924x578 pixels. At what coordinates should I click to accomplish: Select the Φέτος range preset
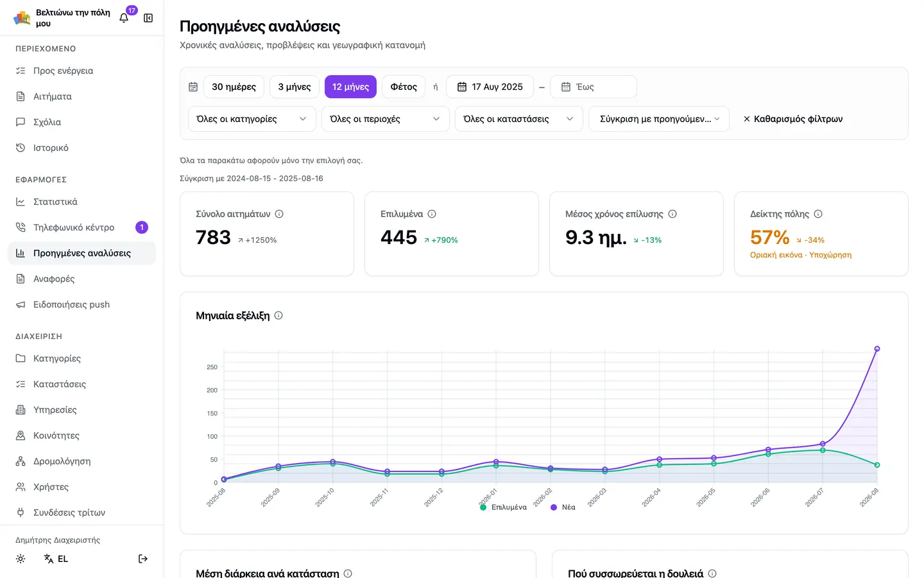pyautogui.click(x=404, y=87)
